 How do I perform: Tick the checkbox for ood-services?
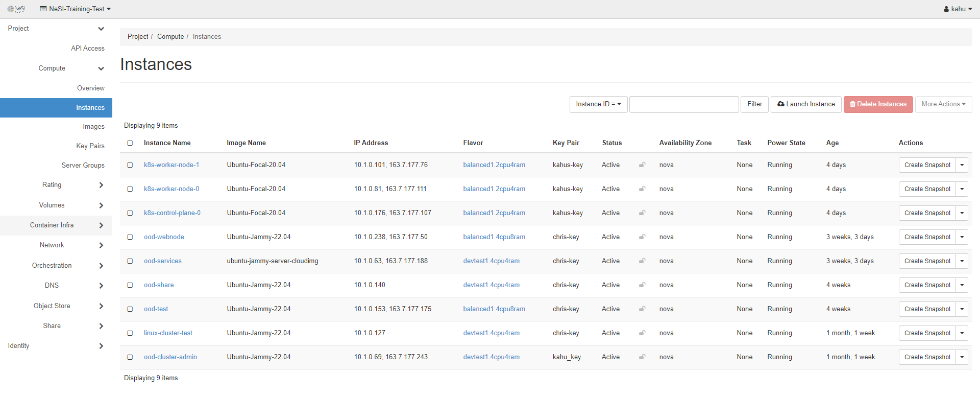tap(130, 261)
